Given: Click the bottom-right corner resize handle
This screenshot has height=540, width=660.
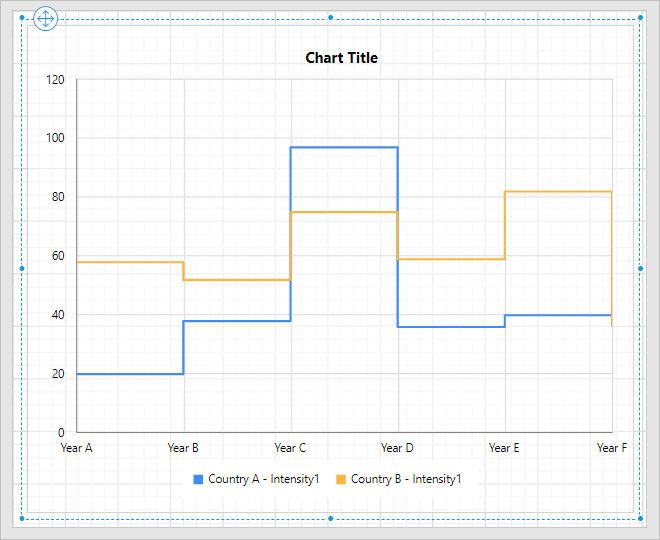Looking at the screenshot, I should pos(640,519).
